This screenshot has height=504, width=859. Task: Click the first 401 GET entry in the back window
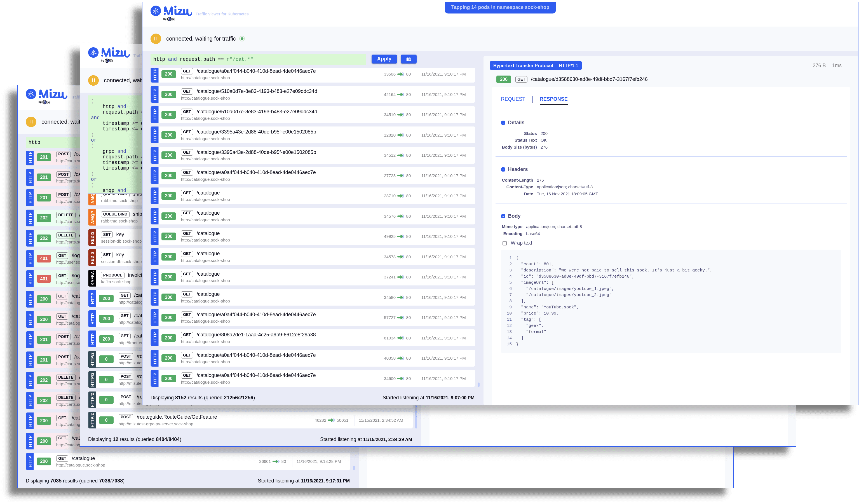(53, 259)
